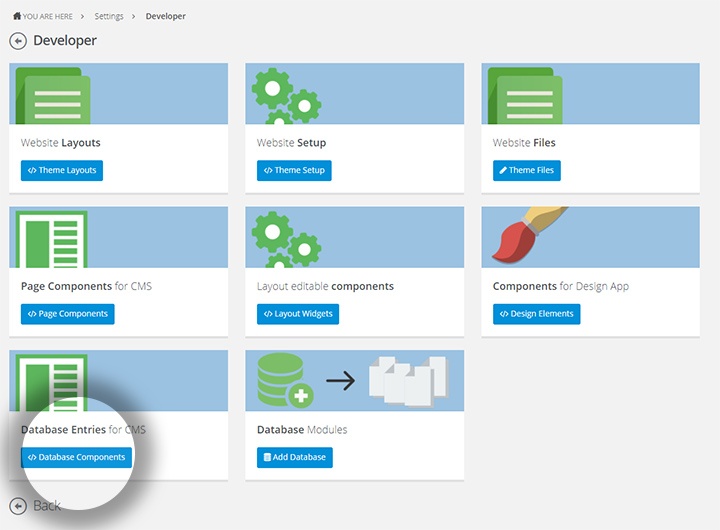
Task: Click the Components for Design App title
Action: pos(561,287)
